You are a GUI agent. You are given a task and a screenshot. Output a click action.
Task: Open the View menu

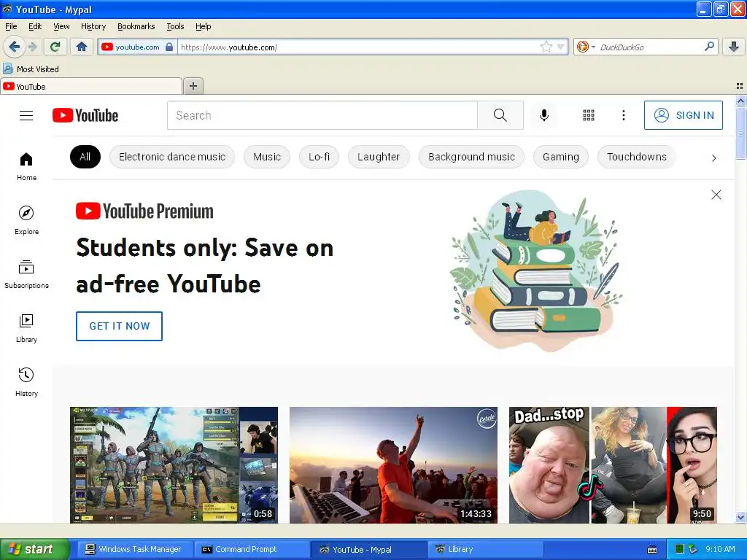point(61,26)
